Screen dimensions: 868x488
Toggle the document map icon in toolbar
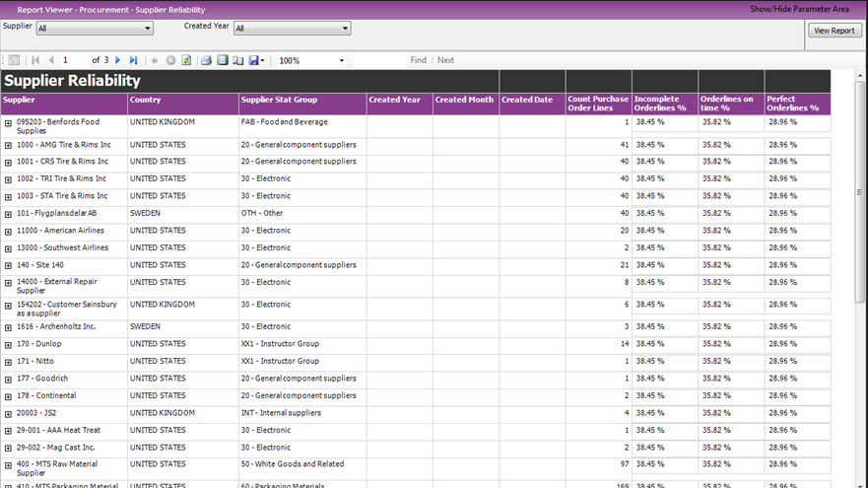click(14, 60)
